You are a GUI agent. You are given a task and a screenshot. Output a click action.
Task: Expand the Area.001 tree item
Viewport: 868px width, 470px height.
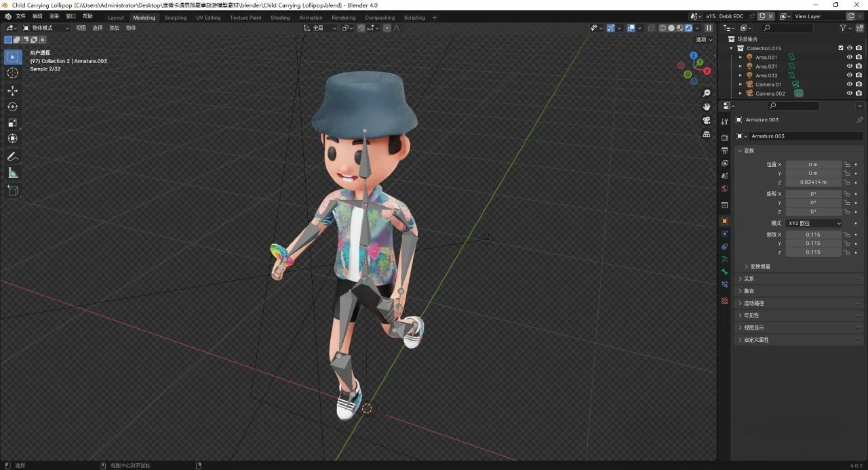coord(740,58)
